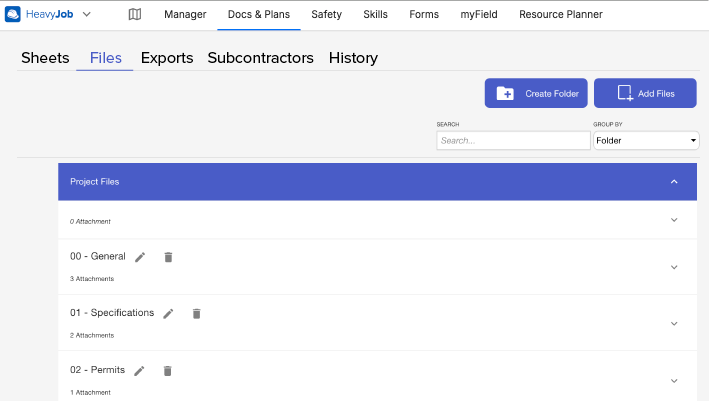
Task: Click the HeavyJob logo icon
Action: [x=13, y=14]
